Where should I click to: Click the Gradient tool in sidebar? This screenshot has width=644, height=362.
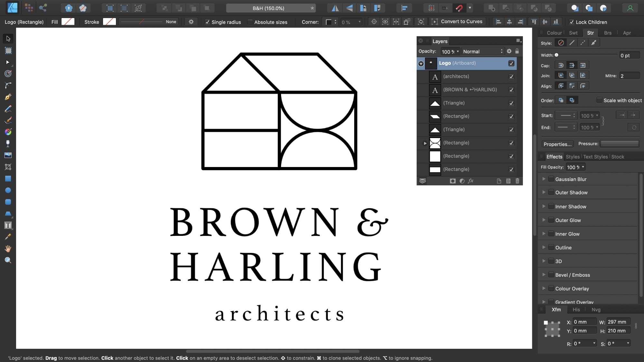(x=8, y=132)
